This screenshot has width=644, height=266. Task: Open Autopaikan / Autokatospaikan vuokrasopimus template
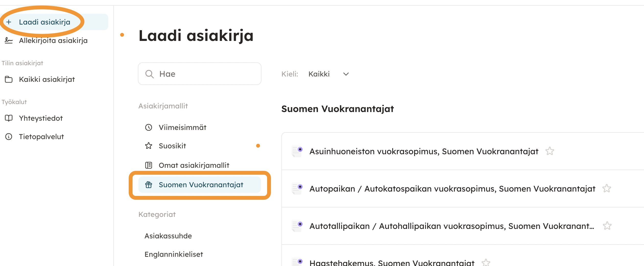pyautogui.click(x=452, y=189)
